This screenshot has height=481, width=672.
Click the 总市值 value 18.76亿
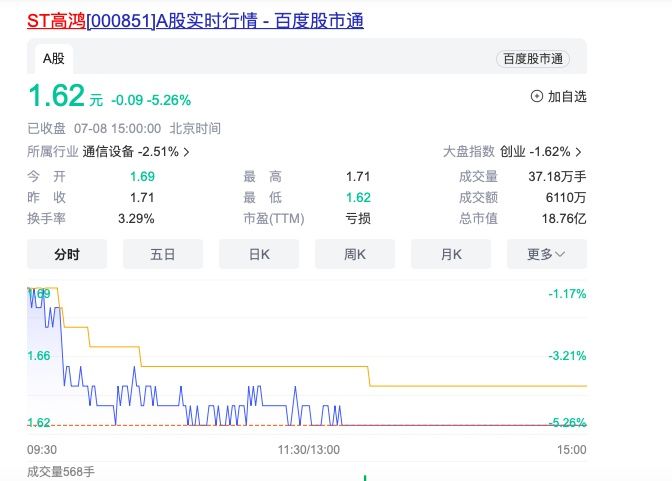click(x=564, y=219)
